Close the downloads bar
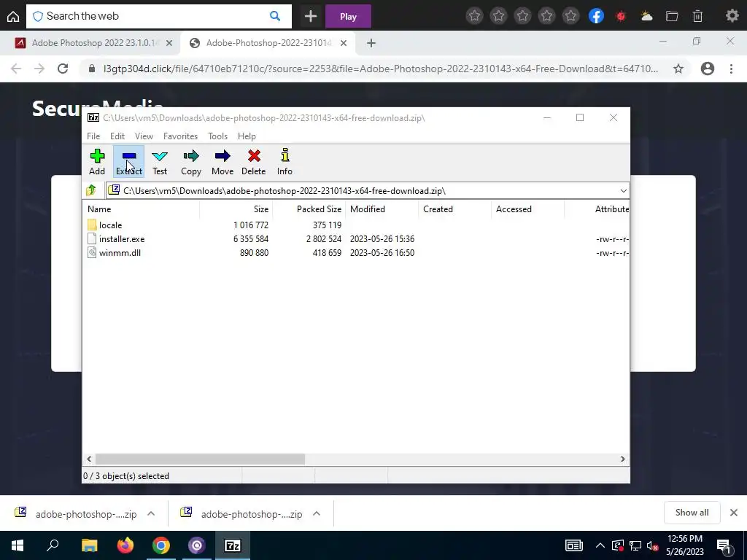 tap(734, 513)
